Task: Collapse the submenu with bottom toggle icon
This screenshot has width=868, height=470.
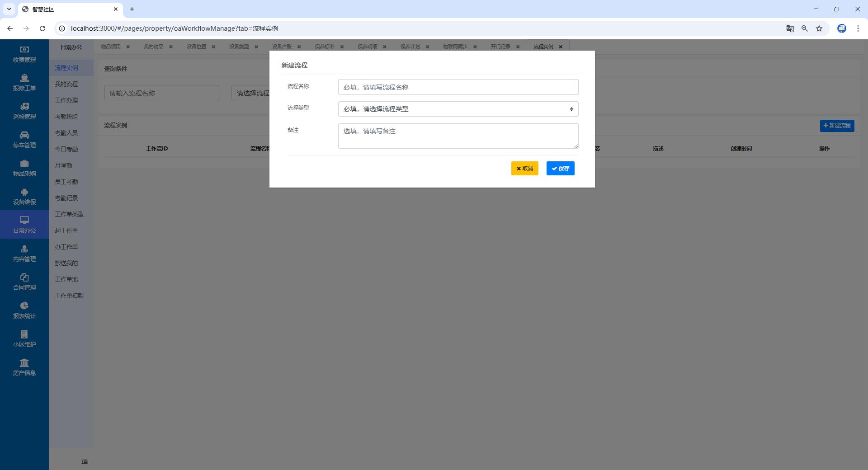Action: coord(85,462)
